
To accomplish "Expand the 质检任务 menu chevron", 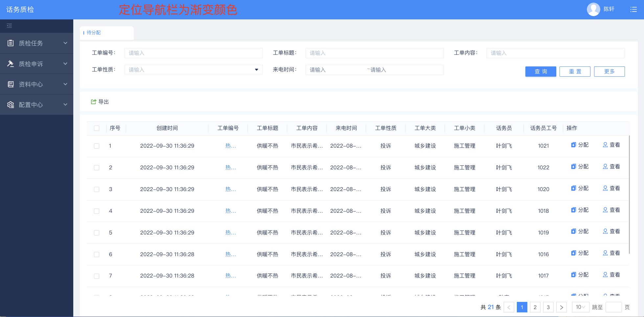I will (x=65, y=43).
